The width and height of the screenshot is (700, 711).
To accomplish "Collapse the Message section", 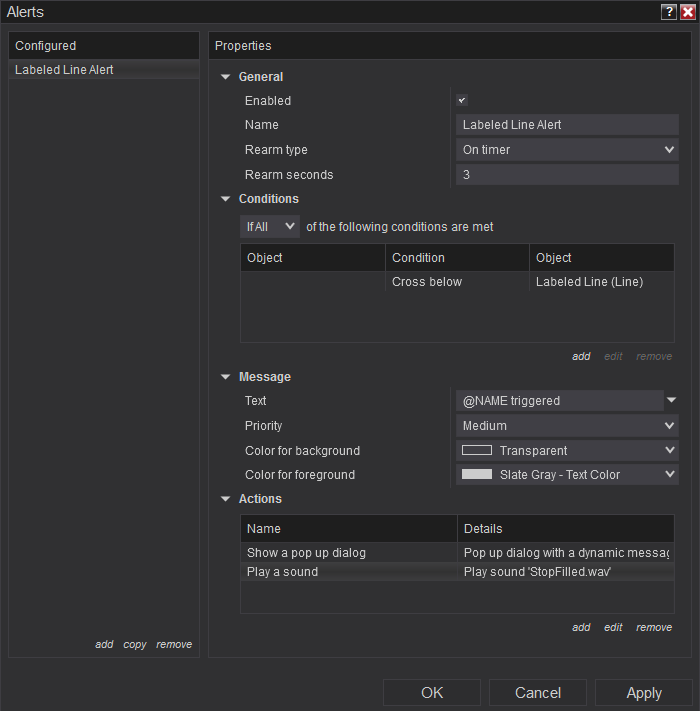I will coord(226,377).
